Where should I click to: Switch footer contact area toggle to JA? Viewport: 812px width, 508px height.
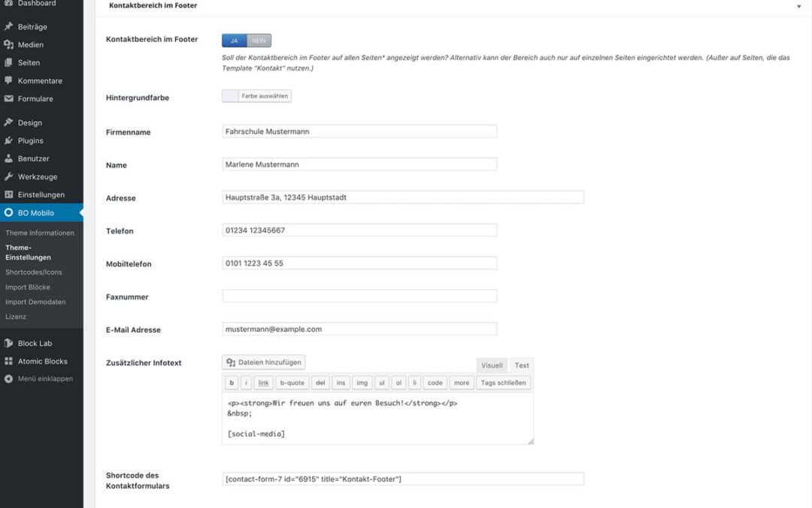coord(234,41)
